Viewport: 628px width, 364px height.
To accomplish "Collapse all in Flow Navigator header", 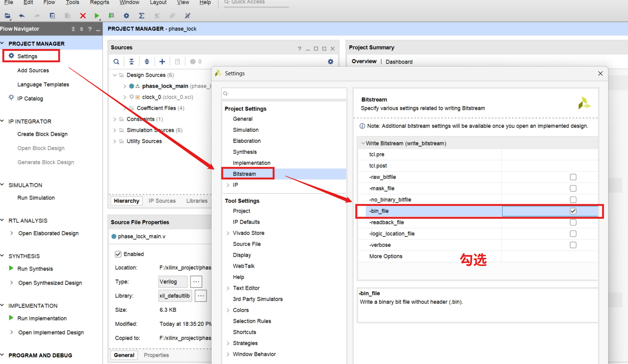I will point(73,29).
